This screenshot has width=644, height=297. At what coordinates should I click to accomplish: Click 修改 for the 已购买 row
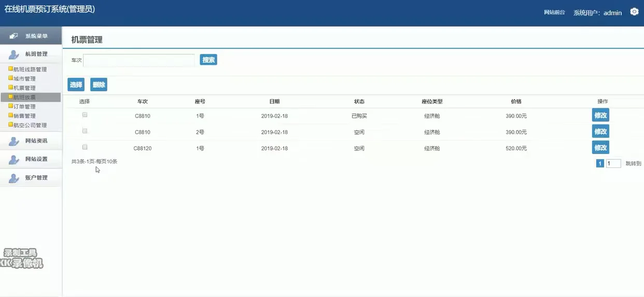(x=600, y=115)
